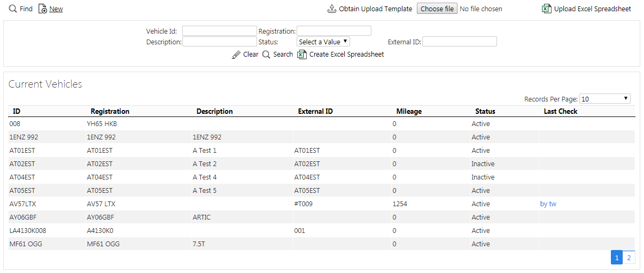This screenshot has width=644, height=273.
Task: Select page 1 in the pagination
Action: (617, 258)
